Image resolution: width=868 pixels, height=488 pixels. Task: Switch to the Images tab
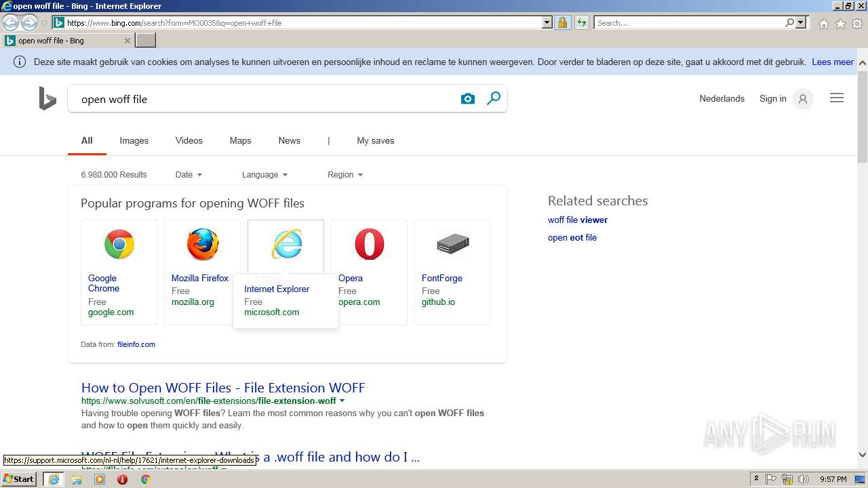click(134, 141)
